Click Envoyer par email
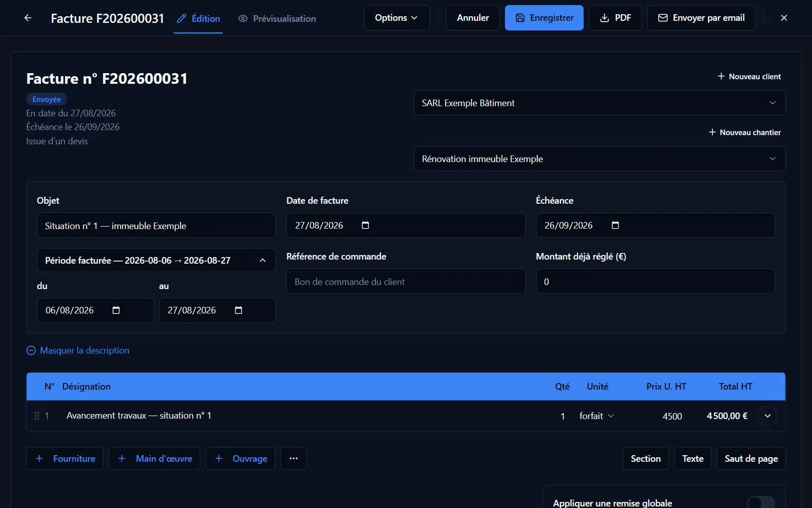Image resolution: width=812 pixels, height=508 pixels. [x=701, y=18]
